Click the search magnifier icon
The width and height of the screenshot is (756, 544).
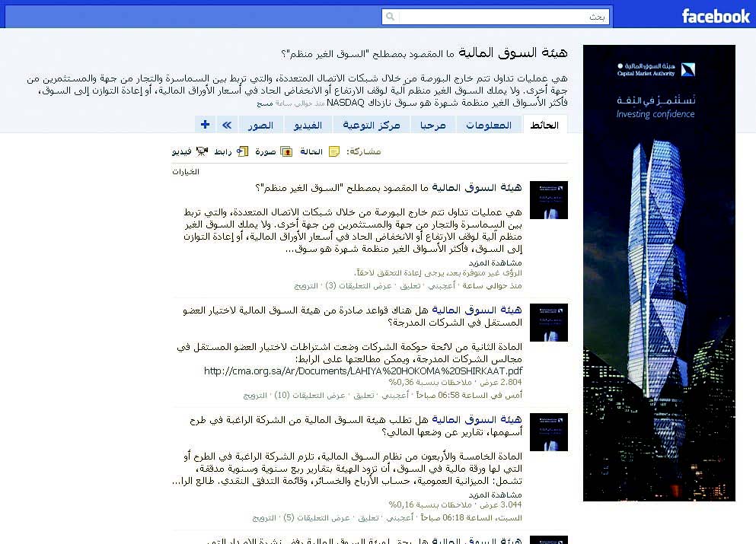[390, 16]
